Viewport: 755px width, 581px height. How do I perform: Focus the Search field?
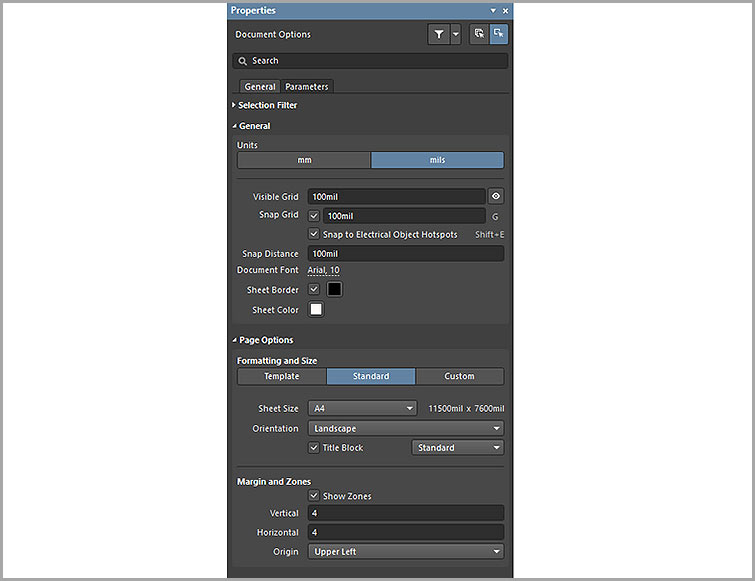click(370, 61)
